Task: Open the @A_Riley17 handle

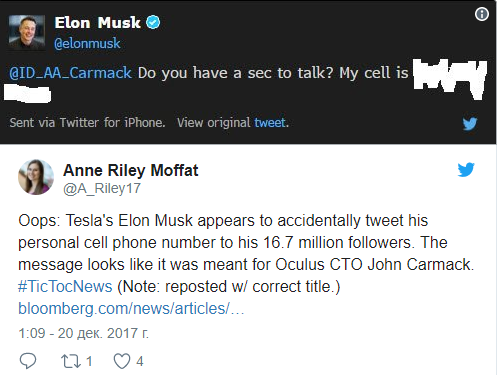Action: point(102,189)
